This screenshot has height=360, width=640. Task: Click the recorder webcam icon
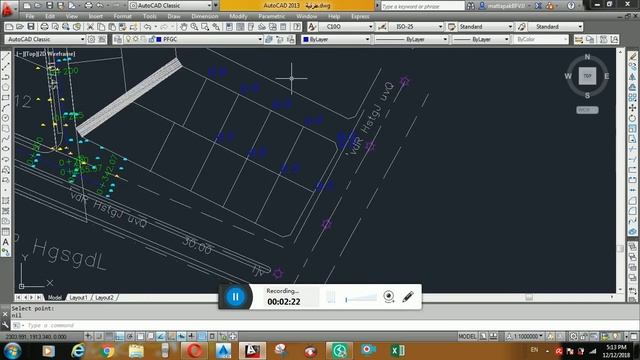point(389,296)
